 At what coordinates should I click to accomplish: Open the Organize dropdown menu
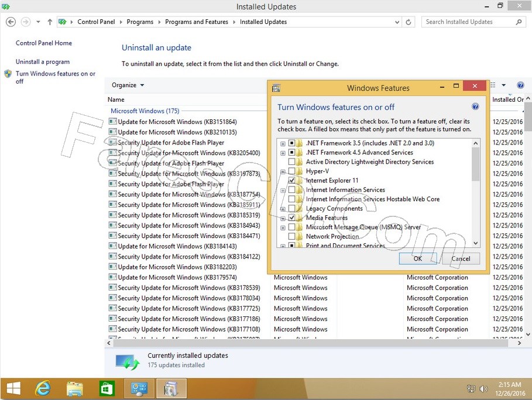128,85
